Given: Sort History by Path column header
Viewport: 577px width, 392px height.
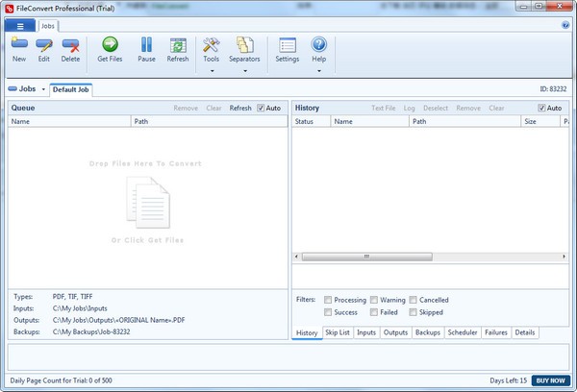Looking at the screenshot, I should [465, 121].
